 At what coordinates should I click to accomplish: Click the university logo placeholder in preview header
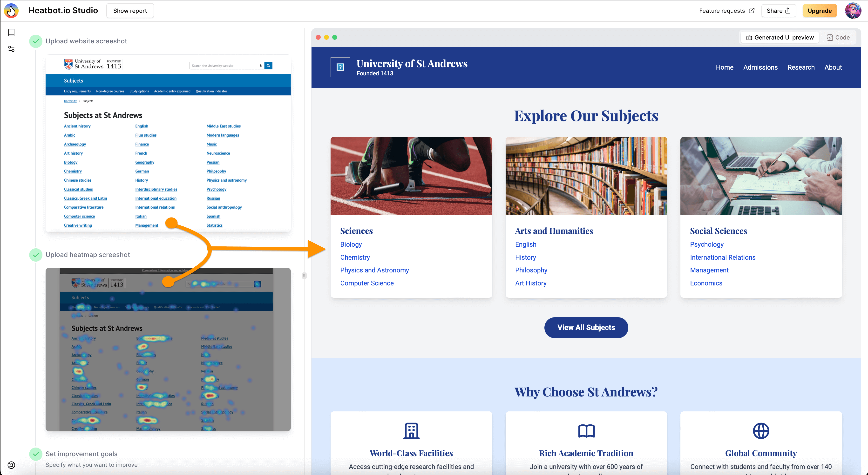pos(340,67)
